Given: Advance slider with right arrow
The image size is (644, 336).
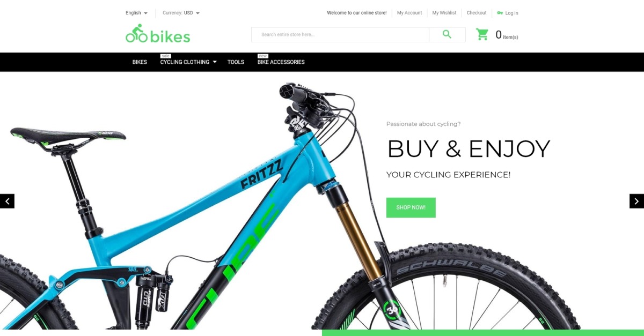Looking at the screenshot, I should (636, 201).
